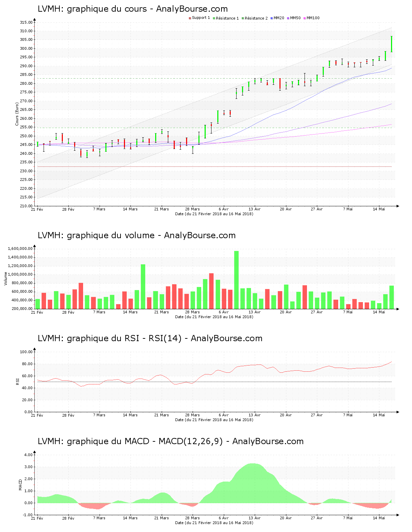Click "20 Avr" date under MACD chart
Viewport: 412px width, 532px height.
286,518
